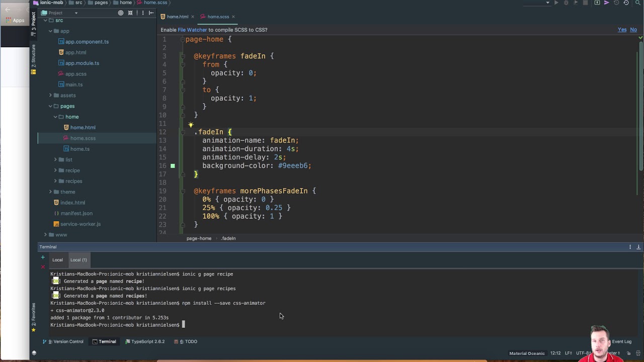This screenshot has height=362, width=644.
Task: Expand the recipe folder
Action: click(55, 170)
